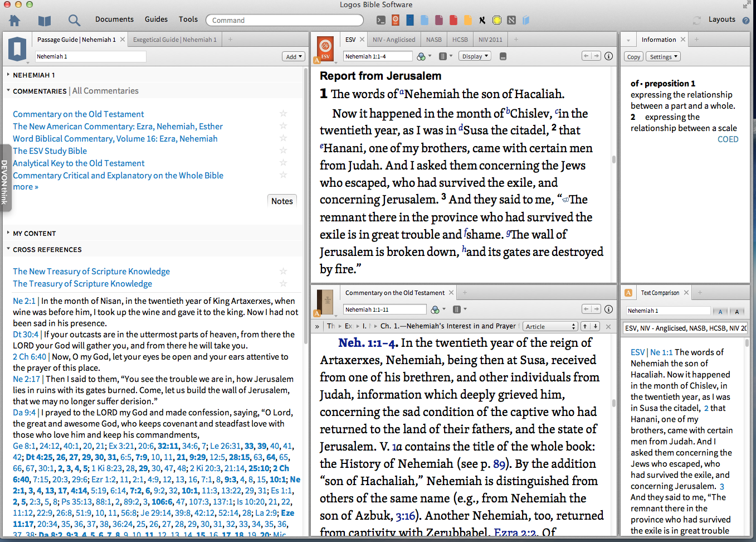Show resource information in the ESV panel

[x=608, y=56]
